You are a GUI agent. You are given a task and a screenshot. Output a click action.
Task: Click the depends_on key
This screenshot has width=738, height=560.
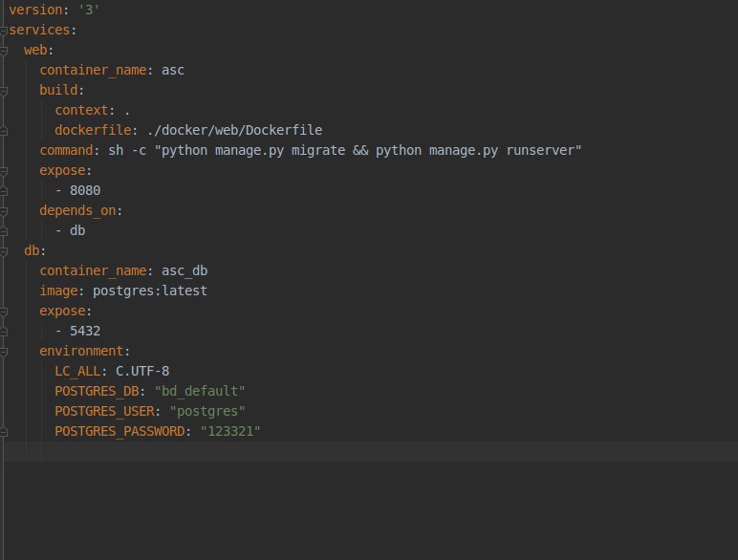coord(77,210)
